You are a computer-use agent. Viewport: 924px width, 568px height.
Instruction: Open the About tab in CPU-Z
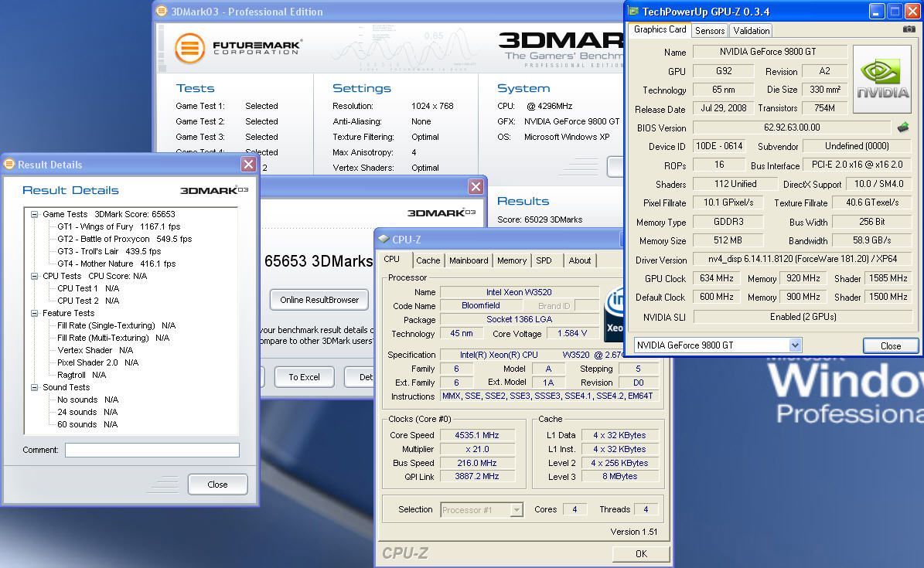pyautogui.click(x=580, y=260)
